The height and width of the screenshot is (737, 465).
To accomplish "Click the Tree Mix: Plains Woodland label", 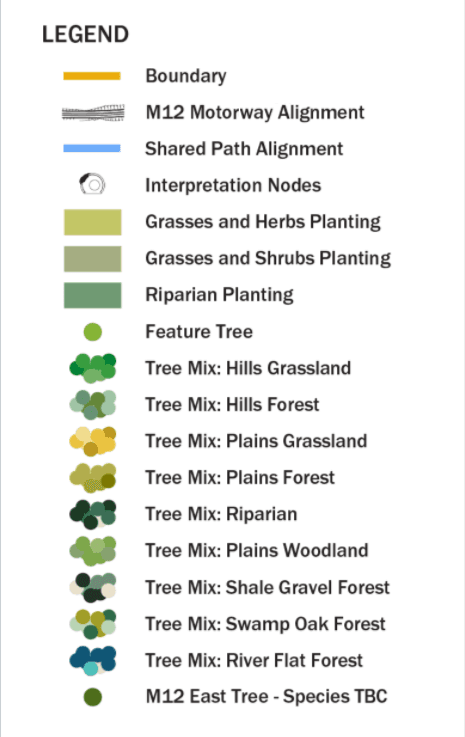I will (257, 550).
